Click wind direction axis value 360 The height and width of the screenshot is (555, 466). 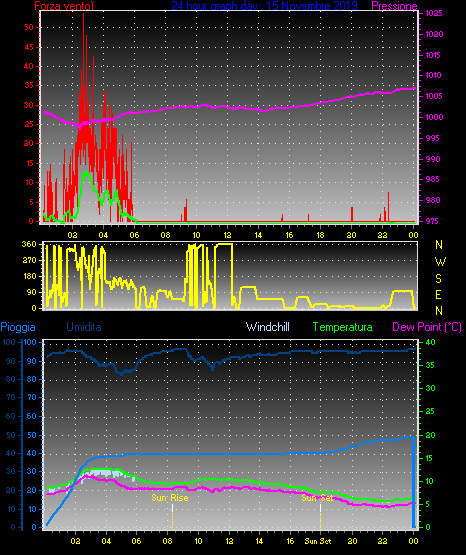pos(29,244)
